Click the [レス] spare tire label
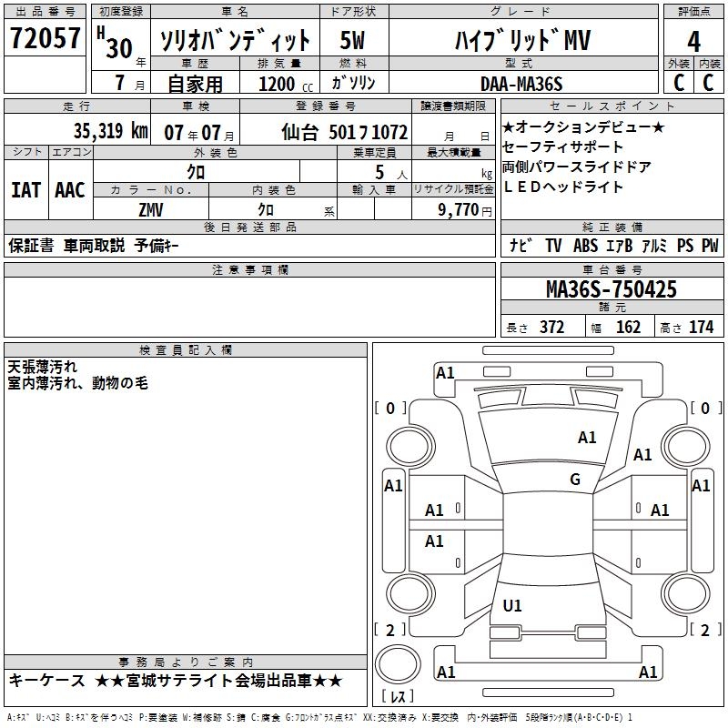The height and width of the screenshot is (728, 728). [x=398, y=696]
